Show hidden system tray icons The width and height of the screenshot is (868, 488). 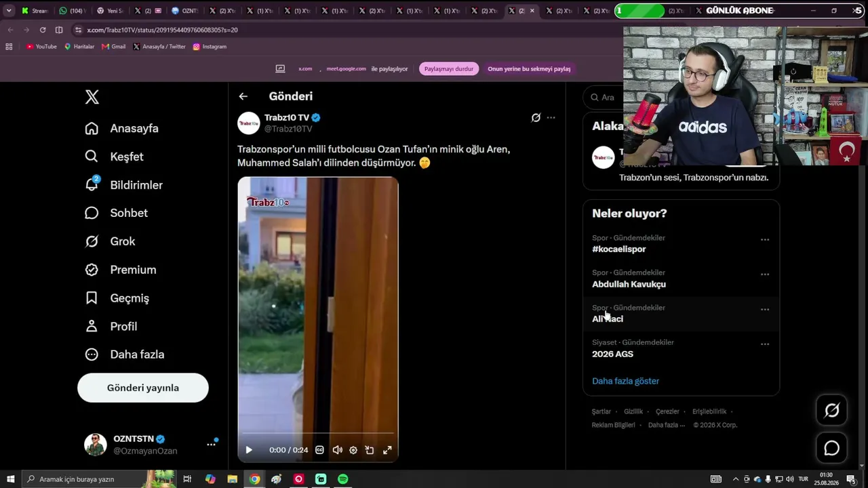736,479
